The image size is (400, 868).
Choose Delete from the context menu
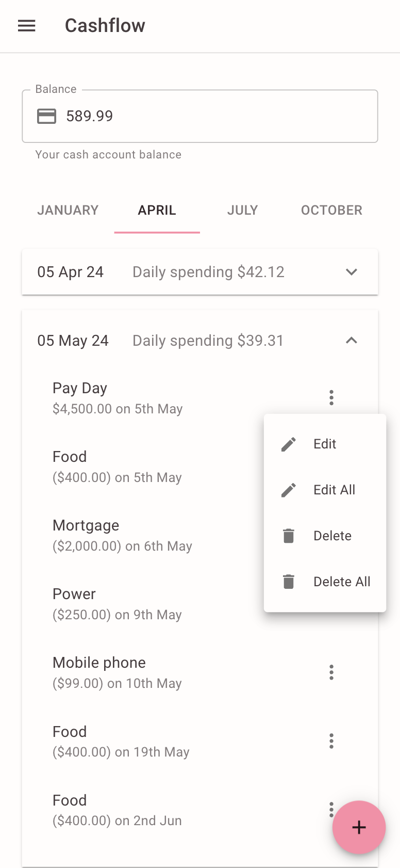332,536
